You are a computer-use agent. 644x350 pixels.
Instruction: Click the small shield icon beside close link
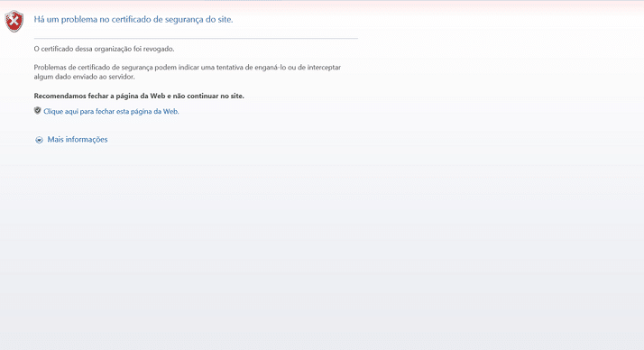[37, 111]
